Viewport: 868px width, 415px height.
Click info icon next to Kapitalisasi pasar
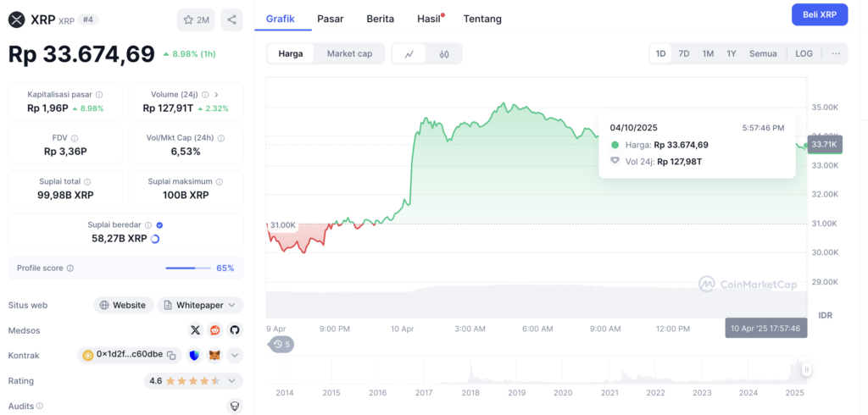98,95
